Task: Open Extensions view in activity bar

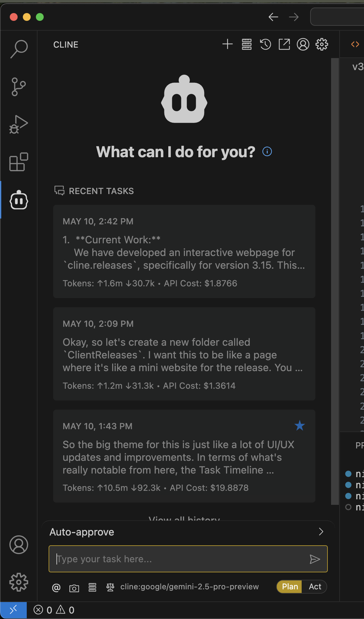Action: pyautogui.click(x=19, y=162)
